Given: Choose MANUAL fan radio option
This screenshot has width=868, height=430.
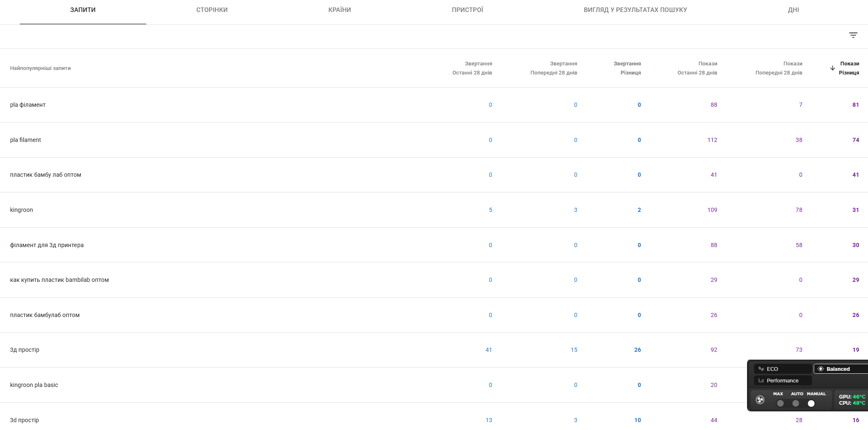Looking at the screenshot, I should pos(811,404).
